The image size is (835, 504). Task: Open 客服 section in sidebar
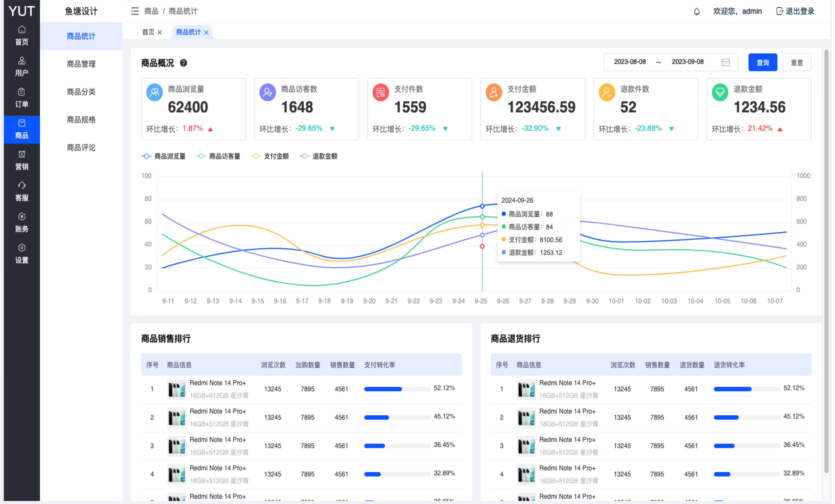22,191
